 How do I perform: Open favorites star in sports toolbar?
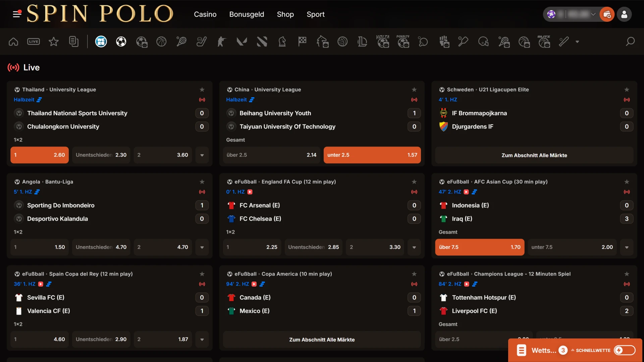54,42
